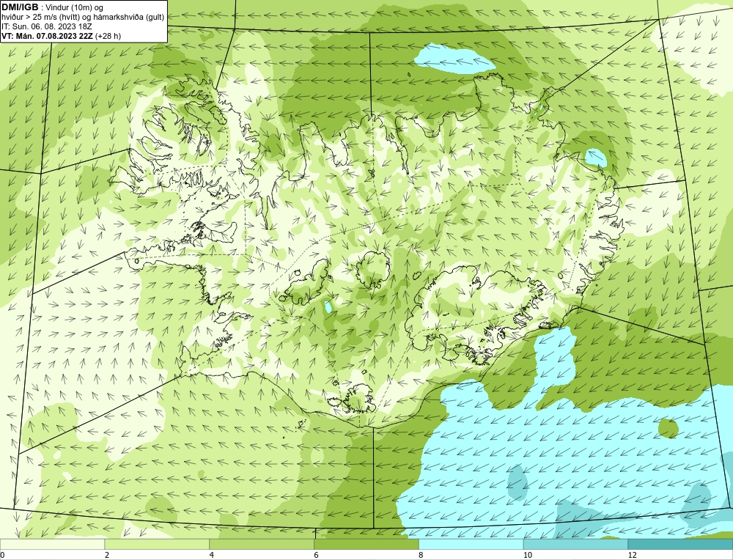Screen dimensions: 733x560
Task: Click the small cyan spot in the central highlands
Action: click(x=328, y=307)
